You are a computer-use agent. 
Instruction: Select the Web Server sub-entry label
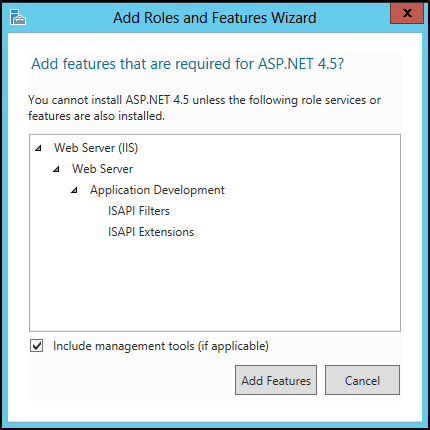point(102,169)
